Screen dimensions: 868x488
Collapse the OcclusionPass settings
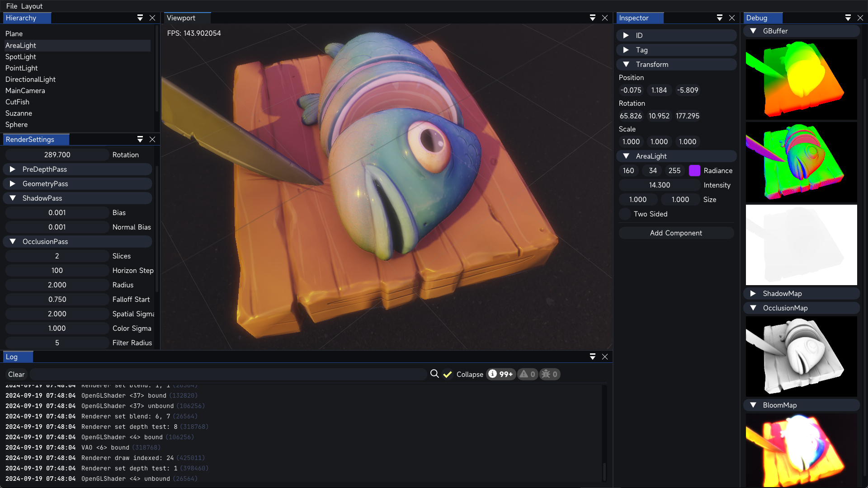[x=78, y=242]
